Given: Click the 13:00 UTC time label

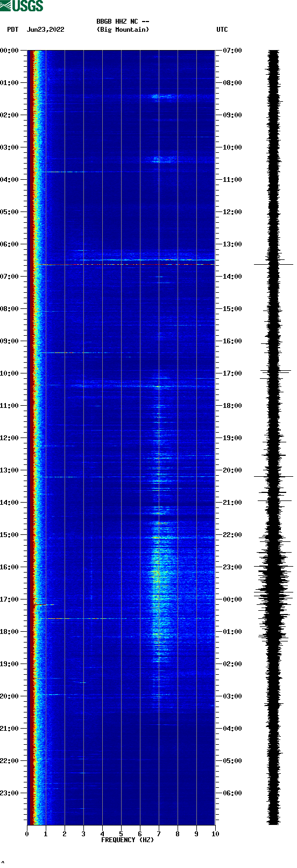Looking at the screenshot, I should pyautogui.click(x=232, y=244).
